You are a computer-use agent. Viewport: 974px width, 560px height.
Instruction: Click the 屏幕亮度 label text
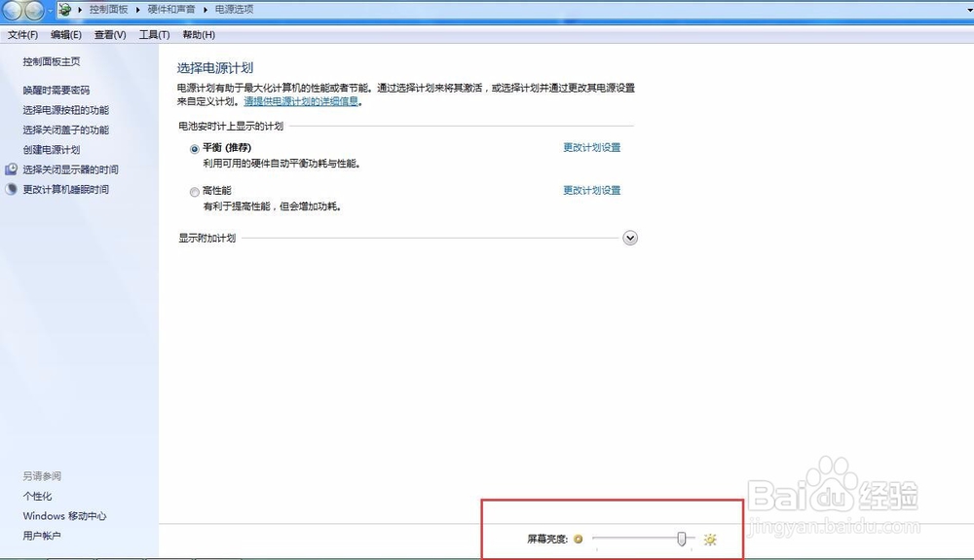547,539
